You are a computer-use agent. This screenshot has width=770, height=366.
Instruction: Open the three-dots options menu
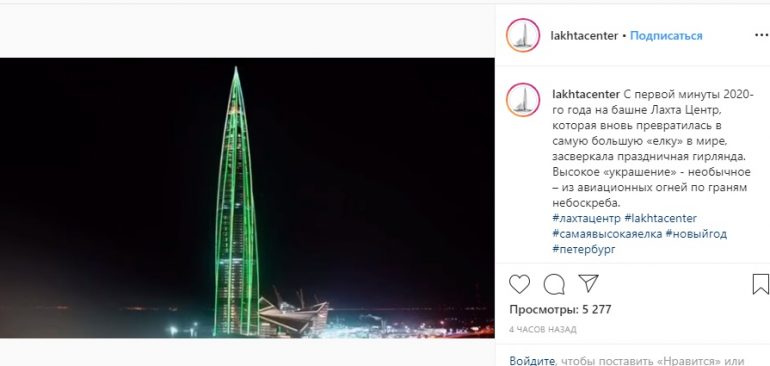762,35
